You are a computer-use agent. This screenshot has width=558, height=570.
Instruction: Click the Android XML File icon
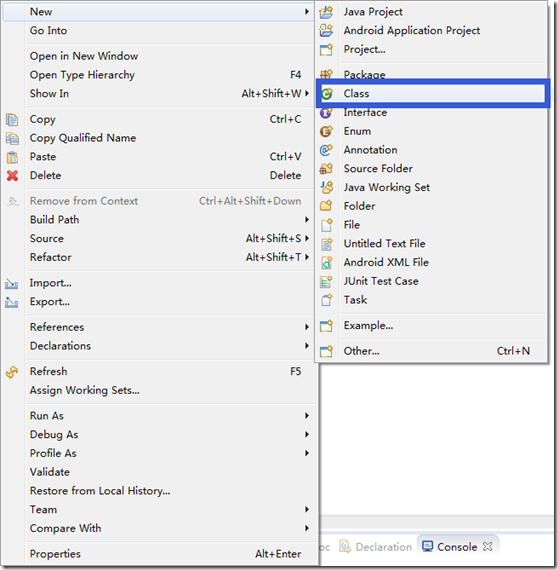pos(326,262)
